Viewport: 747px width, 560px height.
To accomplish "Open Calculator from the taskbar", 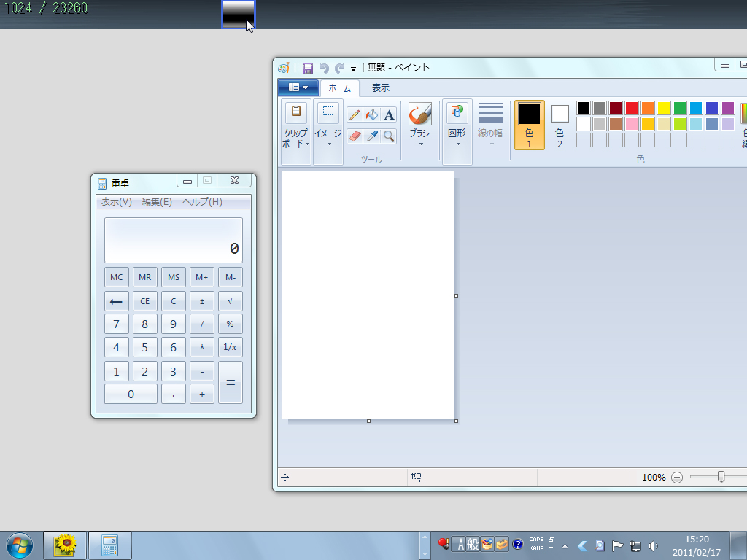I will pyautogui.click(x=110, y=545).
